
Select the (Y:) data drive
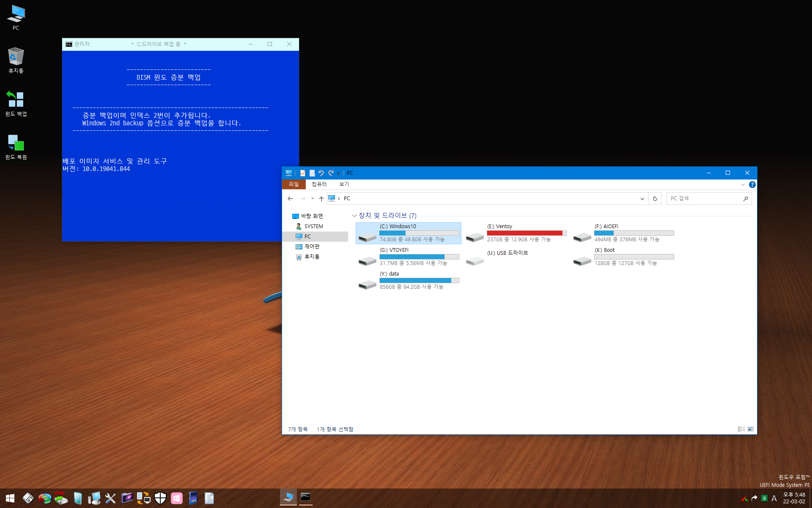pos(409,280)
